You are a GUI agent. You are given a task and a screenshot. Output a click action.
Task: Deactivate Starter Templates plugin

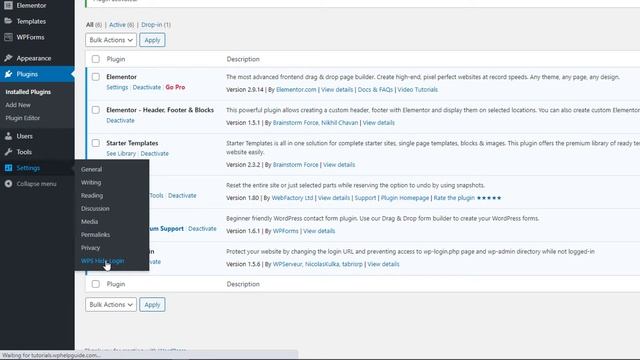155,153
